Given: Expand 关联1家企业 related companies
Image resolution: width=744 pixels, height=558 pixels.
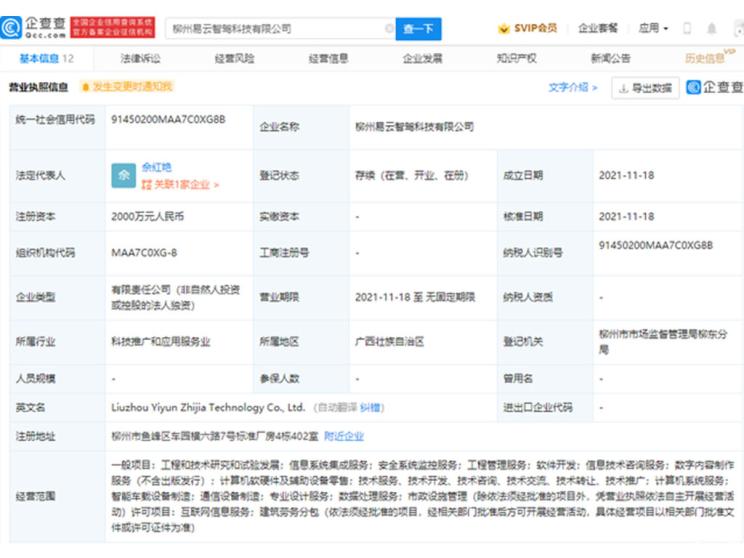Looking at the screenshot, I should point(181,184).
